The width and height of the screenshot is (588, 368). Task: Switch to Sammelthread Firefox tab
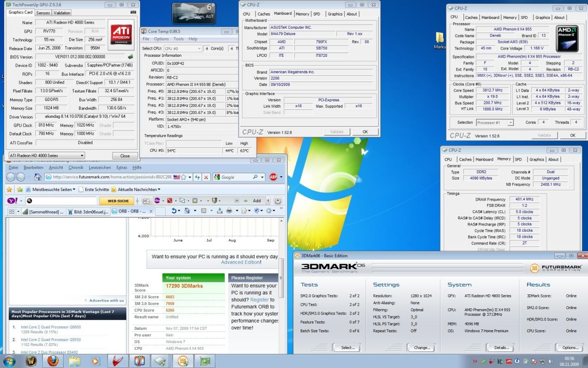43,211
